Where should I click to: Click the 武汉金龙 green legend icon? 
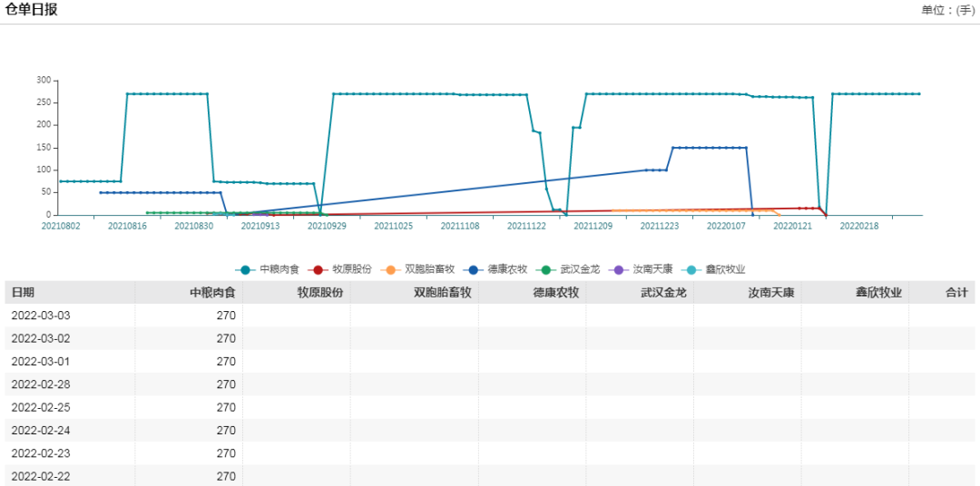(x=546, y=269)
